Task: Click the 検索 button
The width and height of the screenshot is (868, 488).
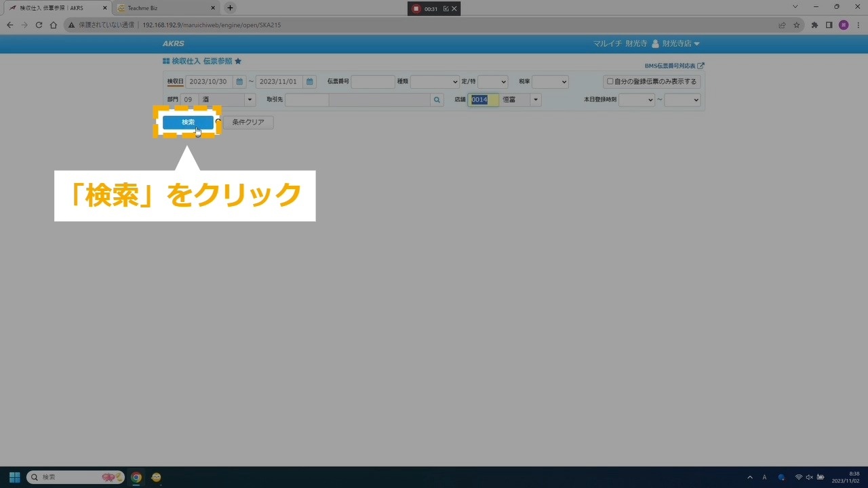Action: coord(188,123)
